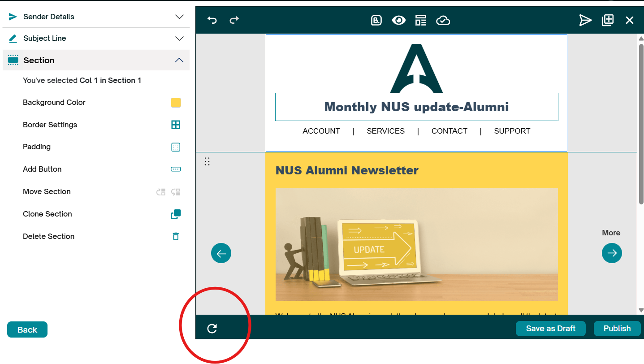Toggle the preview eye icon
The height and width of the screenshot is (364, 644).
tap(398, 20)
